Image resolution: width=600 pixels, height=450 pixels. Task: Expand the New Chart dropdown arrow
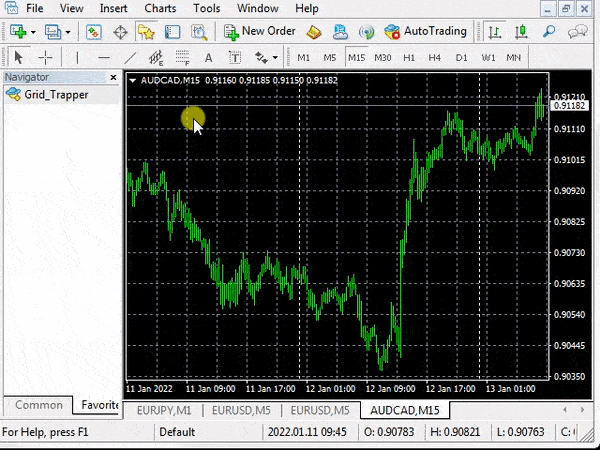[x=33, y=32]
